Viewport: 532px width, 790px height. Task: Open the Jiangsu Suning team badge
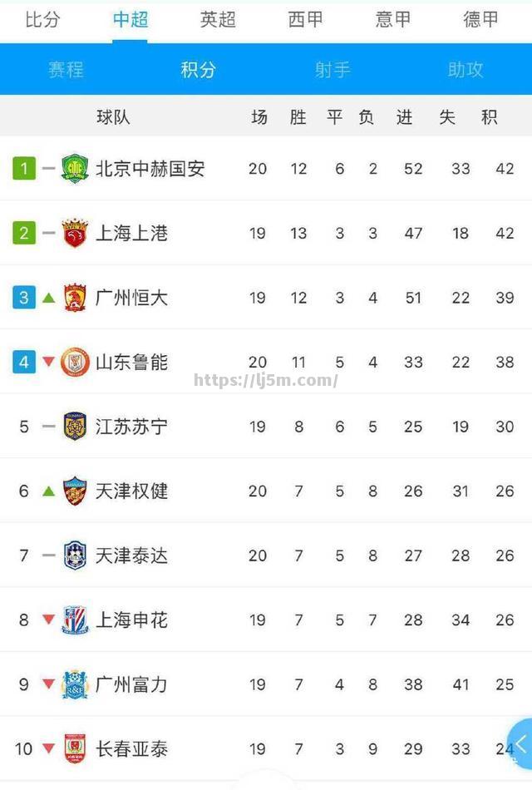coord(75,427)
